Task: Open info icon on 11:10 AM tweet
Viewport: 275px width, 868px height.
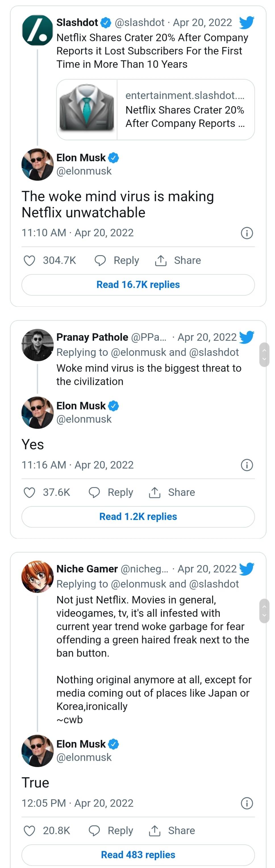Action: pos(247,233)
